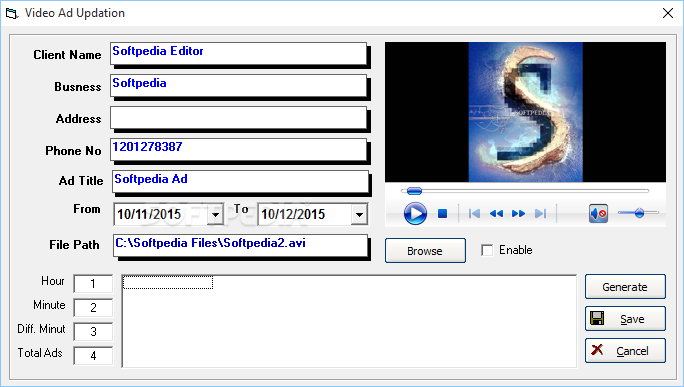Skip to previous track in player
The image size is (684, 387).
[x=474, y=213]
